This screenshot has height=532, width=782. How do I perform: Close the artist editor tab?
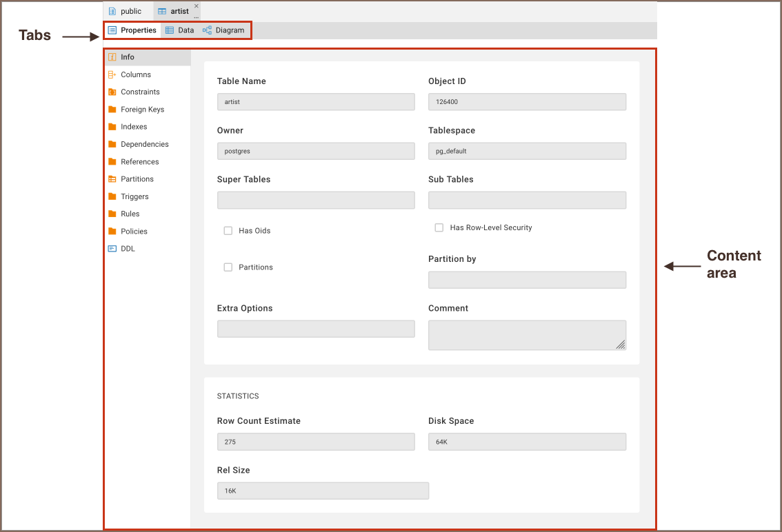(x=196, y=6)
